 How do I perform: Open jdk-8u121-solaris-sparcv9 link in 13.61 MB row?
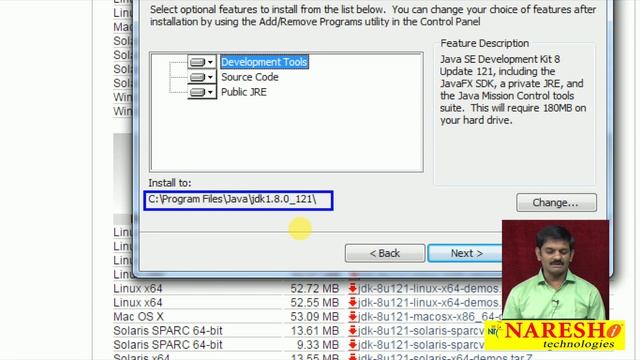pyautogui.click(x=421, y=331)
